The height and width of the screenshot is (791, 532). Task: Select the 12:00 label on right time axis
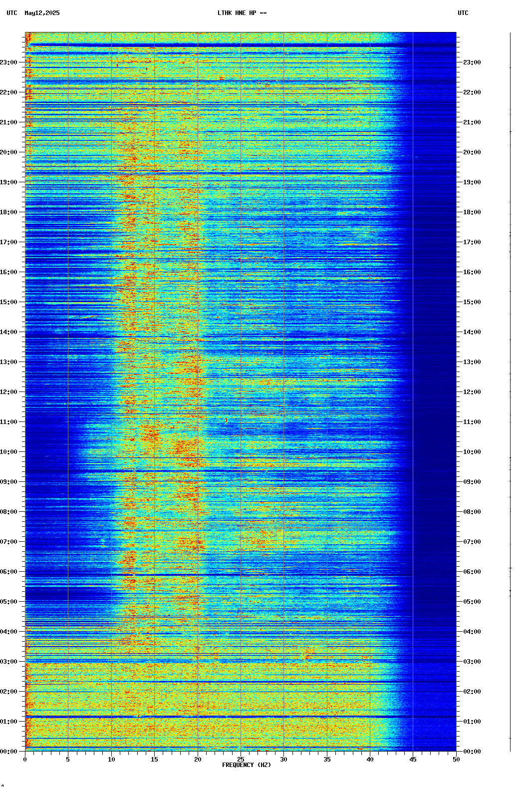click(472, 392)
